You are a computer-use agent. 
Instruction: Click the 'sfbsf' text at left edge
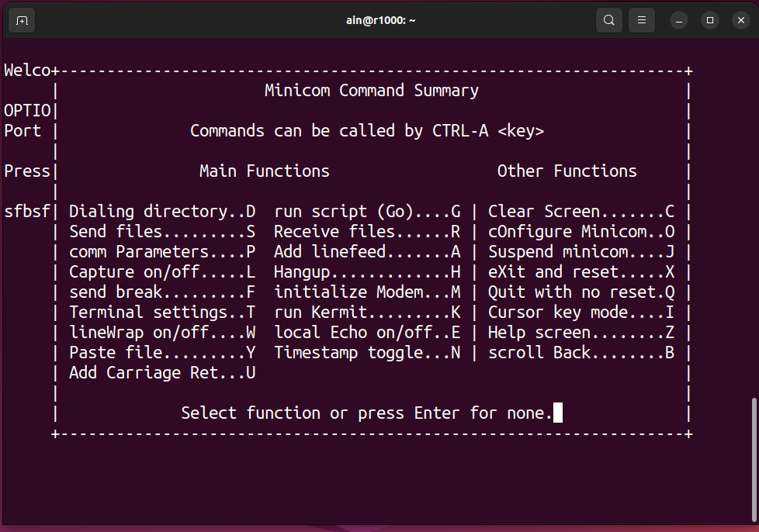(27, 212)
